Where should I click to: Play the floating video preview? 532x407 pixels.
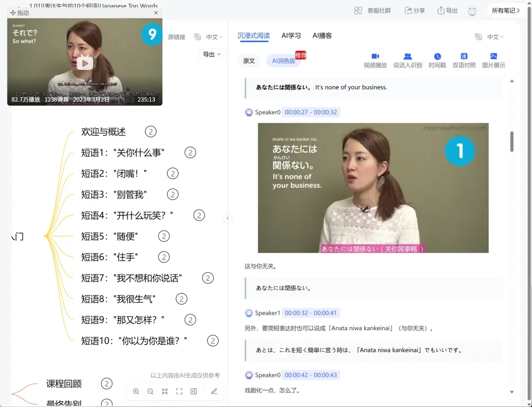tap(85, 63)
